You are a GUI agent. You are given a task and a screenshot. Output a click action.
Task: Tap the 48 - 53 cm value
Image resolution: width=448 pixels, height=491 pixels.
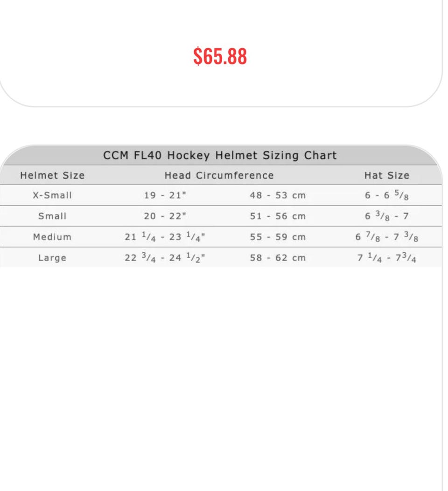[278, 195]
